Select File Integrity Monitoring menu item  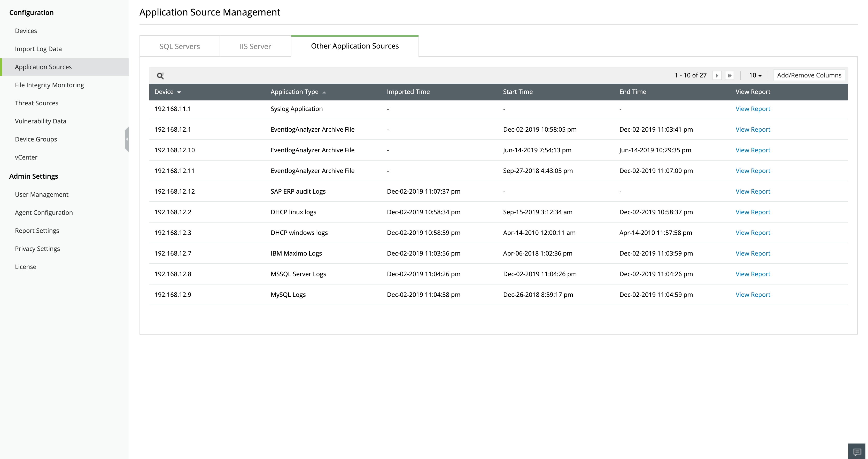coord(49,85)
